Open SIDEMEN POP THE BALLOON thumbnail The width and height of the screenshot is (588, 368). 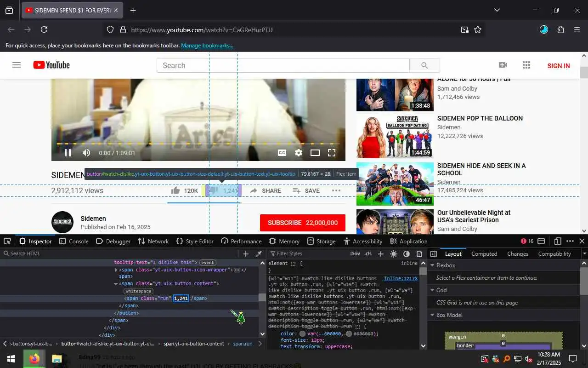tap(395, 137)
